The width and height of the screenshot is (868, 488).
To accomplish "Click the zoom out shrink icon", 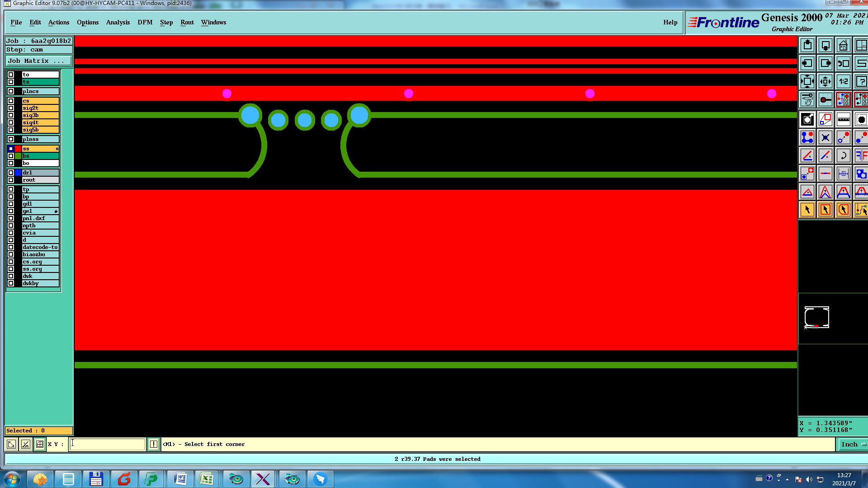I will 826,81.
